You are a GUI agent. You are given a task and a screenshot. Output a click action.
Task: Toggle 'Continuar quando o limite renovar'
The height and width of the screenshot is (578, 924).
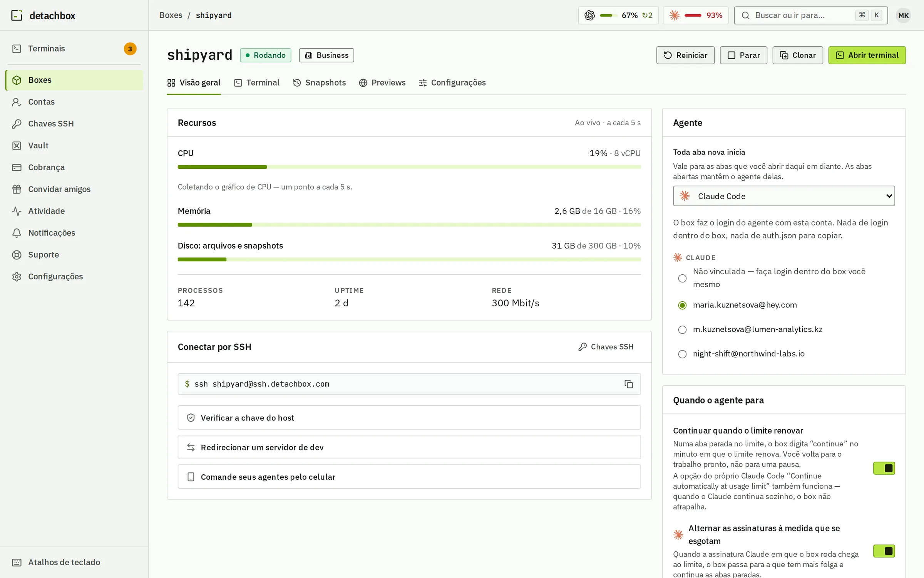(884, 468)
